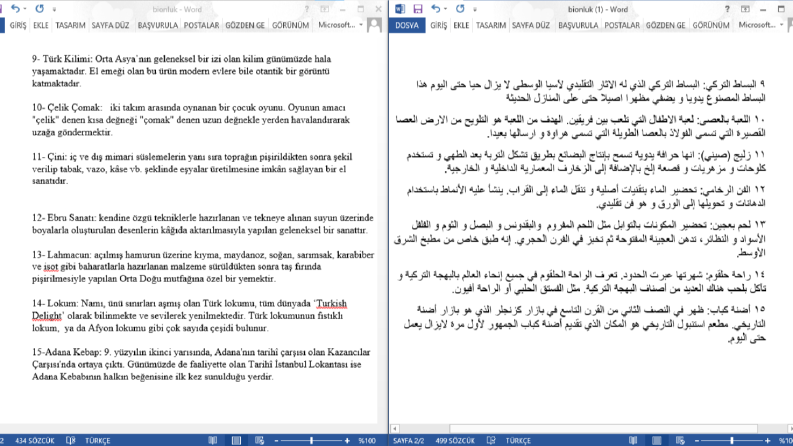Switch left window to Read Mode view
Viewport: 793px width, 446px height.
pyautogui.click(x=213, y=440)
